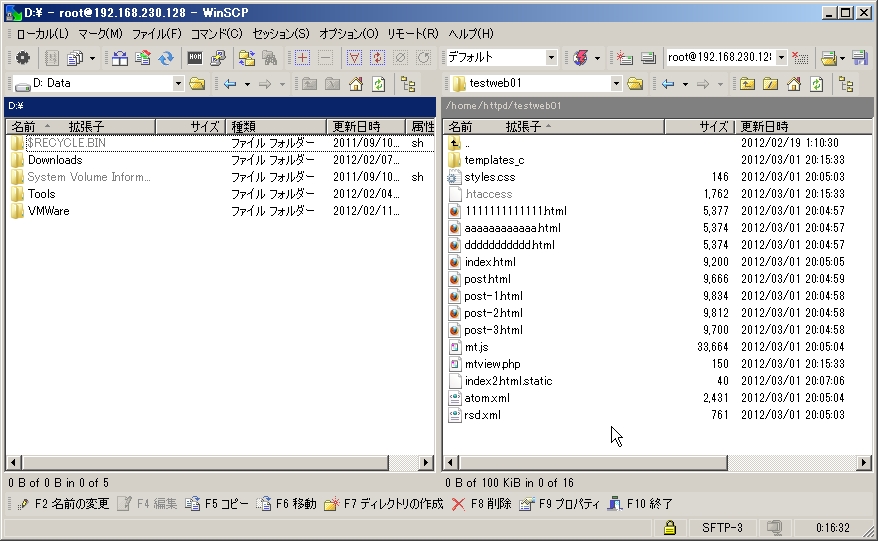The image size is (878, 541).
Task: Expand queue icon dropdown arrow
Action: point(92,58)
